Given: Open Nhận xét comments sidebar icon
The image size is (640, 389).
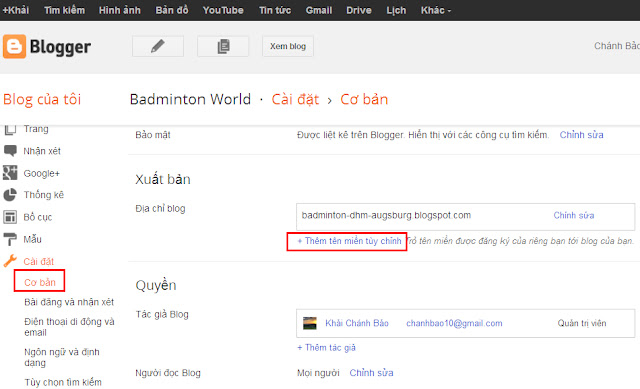Looking at the screenshot, I should pyautogui.click(x=10, y=151).
